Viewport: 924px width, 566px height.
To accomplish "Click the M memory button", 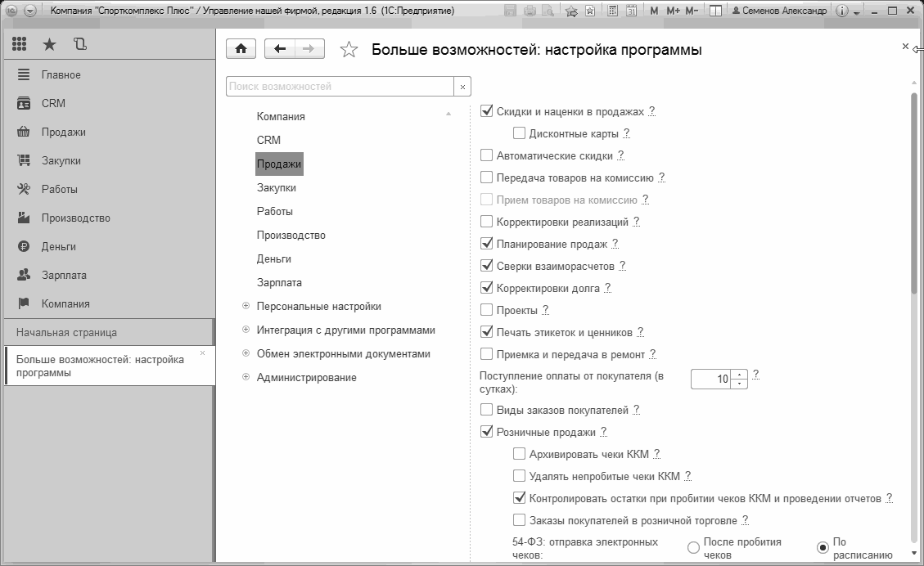I will tap(654, 11).
